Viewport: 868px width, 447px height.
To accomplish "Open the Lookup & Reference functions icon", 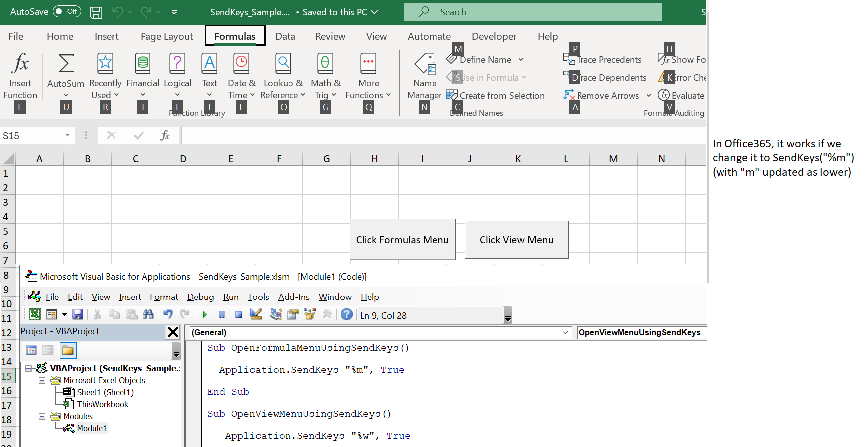I will click(x=283, y=64).
